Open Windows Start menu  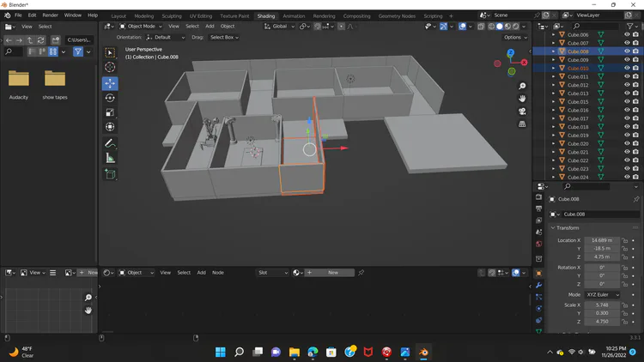coord(221,352)
